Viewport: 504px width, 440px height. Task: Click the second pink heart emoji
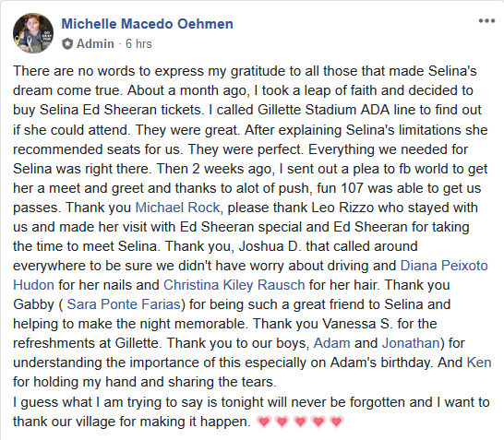282,422
